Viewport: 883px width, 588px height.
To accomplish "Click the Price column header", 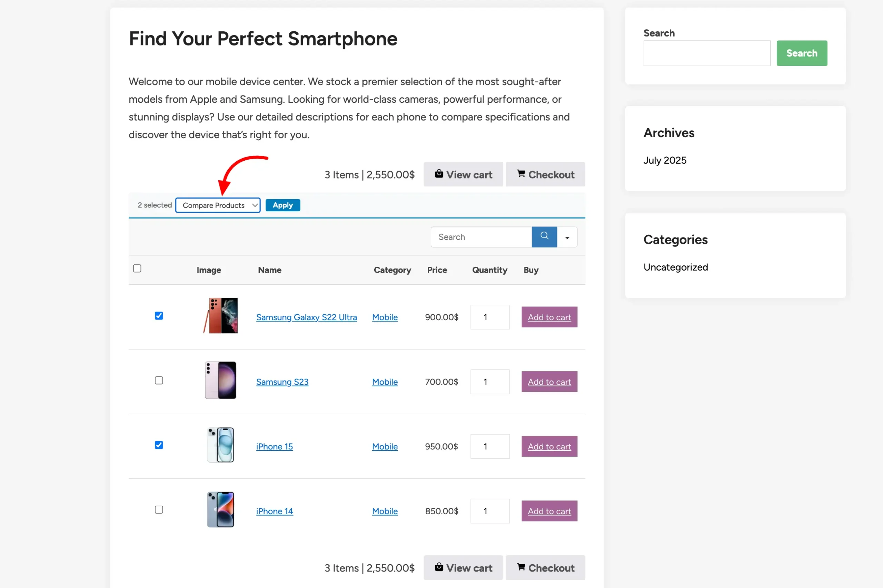I will (437, 270).
